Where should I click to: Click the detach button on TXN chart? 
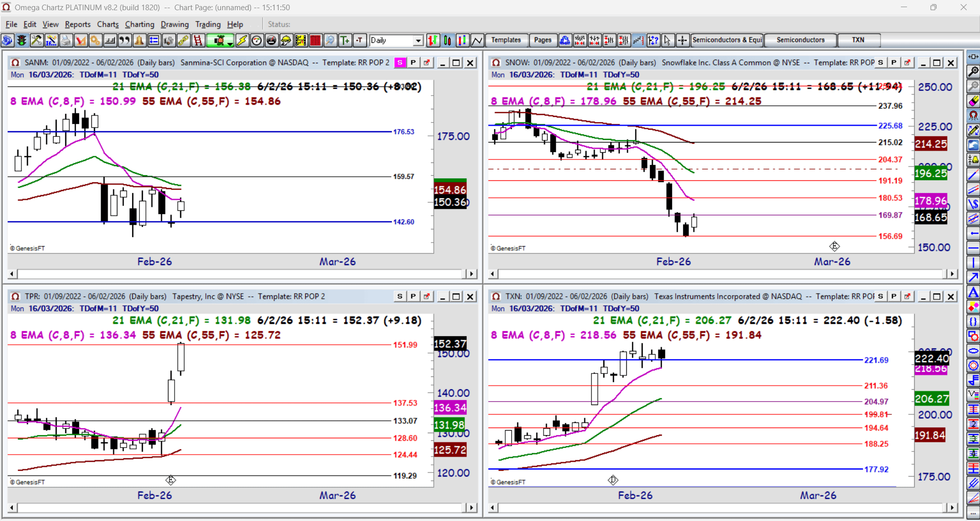click(x=907, y=296)
